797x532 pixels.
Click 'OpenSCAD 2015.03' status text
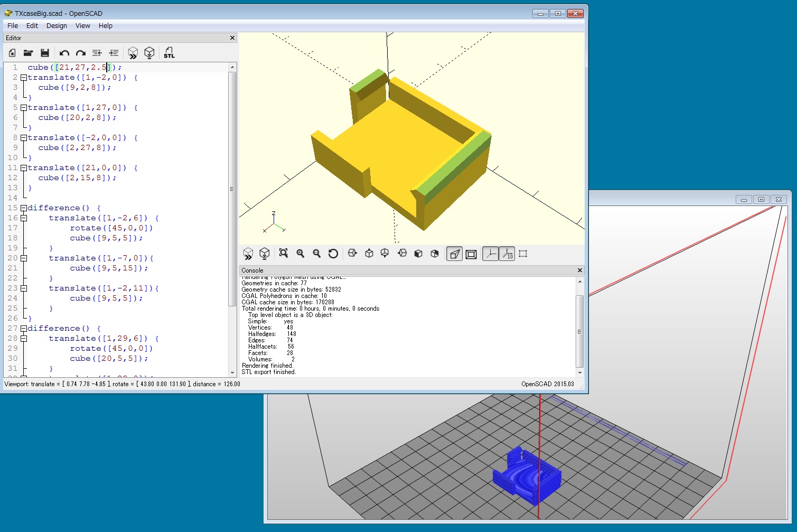point(547,384)
